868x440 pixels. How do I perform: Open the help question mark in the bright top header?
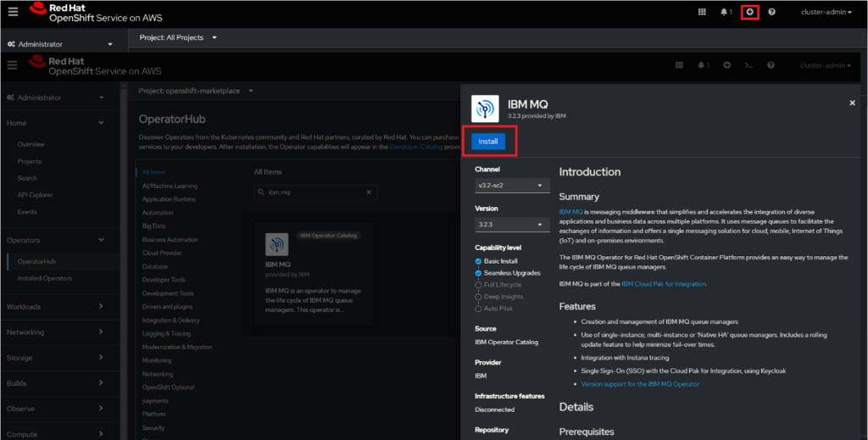[771, 12]
